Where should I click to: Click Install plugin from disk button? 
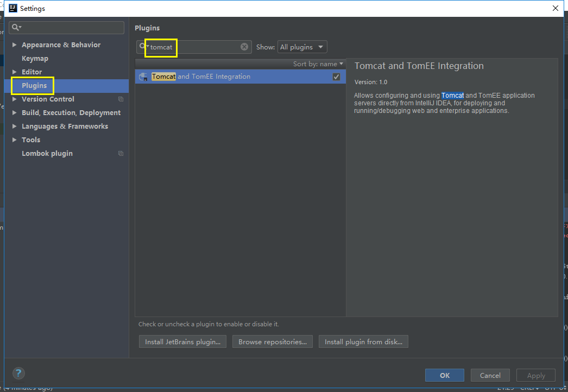pos(363,342)
